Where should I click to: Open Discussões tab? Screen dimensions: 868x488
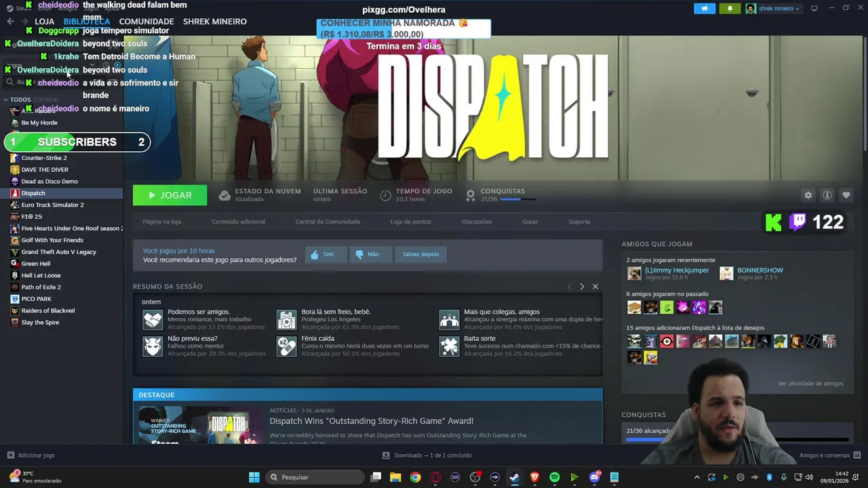(477, 222)
